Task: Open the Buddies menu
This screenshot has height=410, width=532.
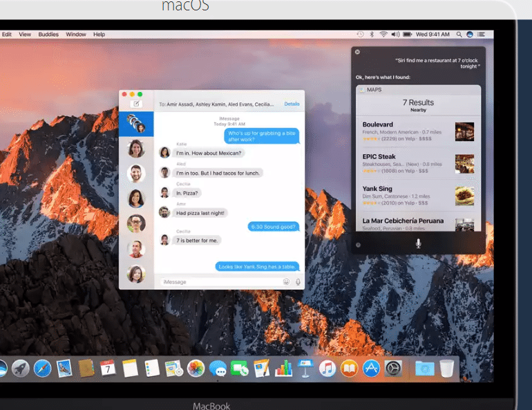Action: [48, 35]
